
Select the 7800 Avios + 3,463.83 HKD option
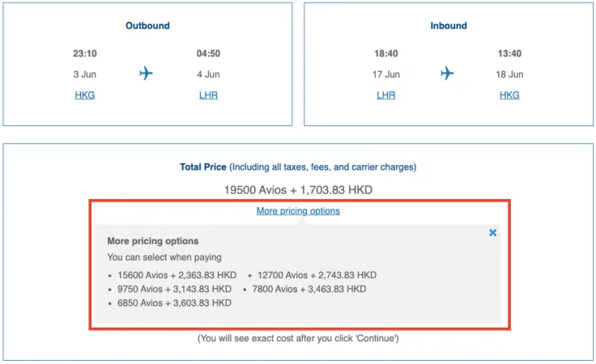309,290
